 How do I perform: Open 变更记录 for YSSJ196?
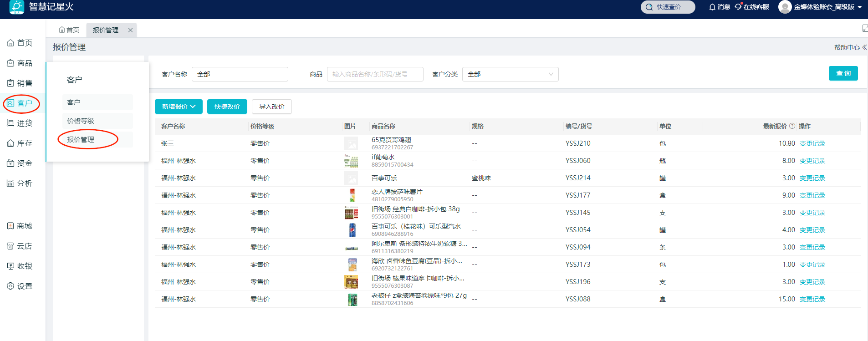[x=812, y=282]
